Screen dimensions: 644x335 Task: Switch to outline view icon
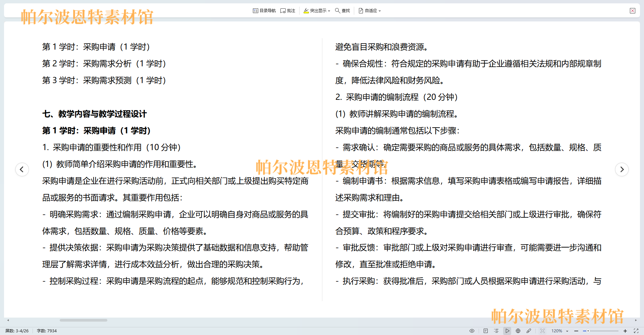click(x=496, y=331)
